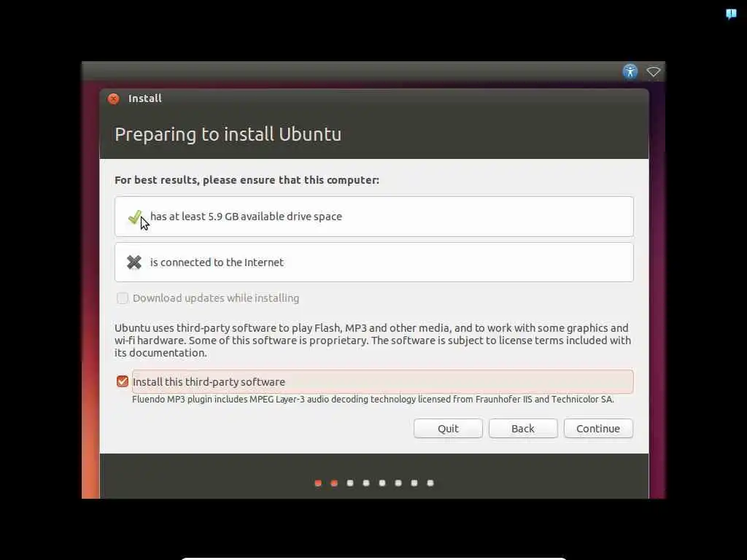This screenshot has height=560, width=747.
Task: Open the accessibility menu icon
Action: coord(630,72)
